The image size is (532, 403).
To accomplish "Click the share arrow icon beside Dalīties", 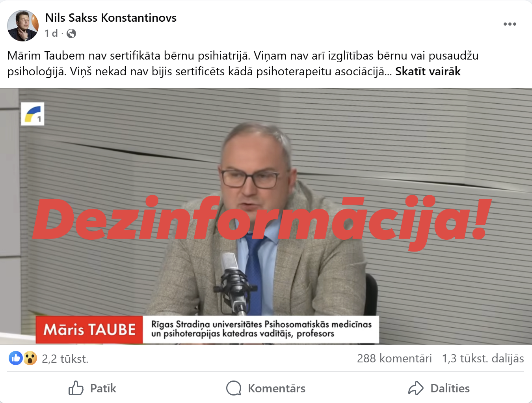I will coord(416,388).
